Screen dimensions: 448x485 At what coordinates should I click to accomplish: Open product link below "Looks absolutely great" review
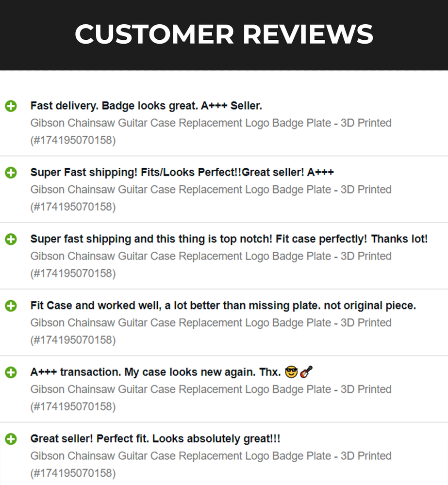pyautogui.click(x=211, y=456)
